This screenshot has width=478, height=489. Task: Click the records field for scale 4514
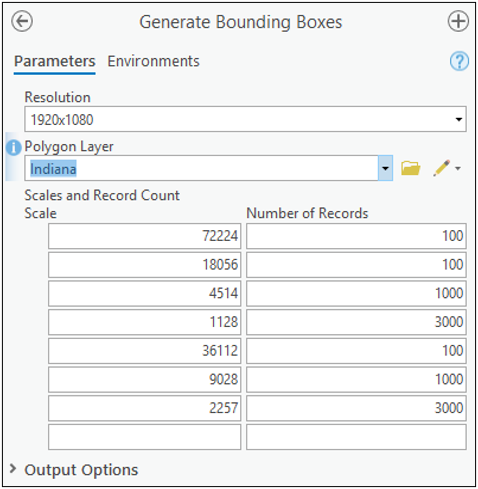click(x=356, y=293)
